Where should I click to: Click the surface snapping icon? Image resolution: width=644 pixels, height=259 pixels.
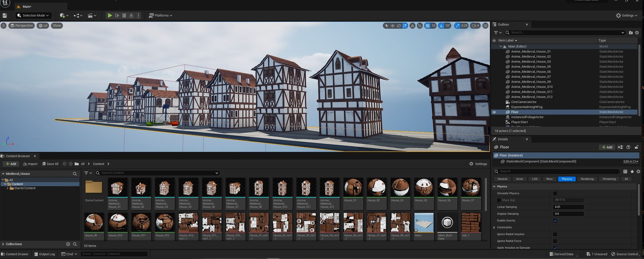pos(420,26)
